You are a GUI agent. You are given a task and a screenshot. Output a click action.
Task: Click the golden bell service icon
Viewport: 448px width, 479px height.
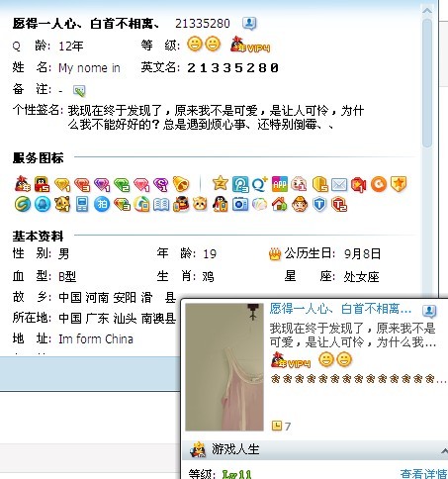click(181, 184)
